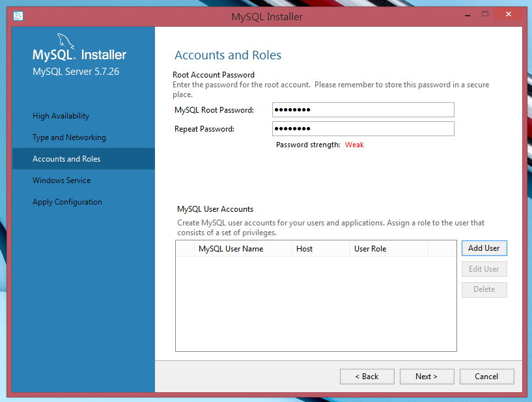Viewport: 532px width, 402px height.
Task: Go back with the Back button
Action: (367, 377)
